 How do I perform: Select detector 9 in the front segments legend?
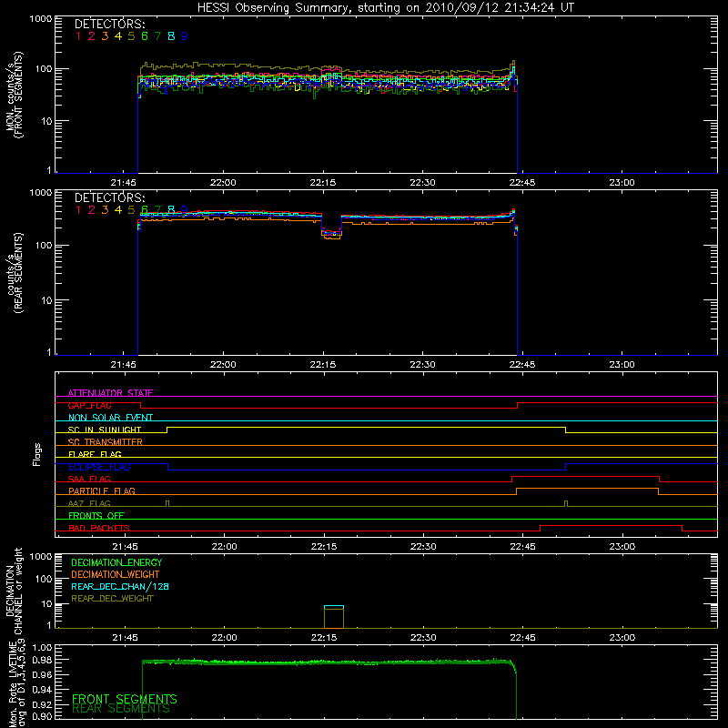pos(185,36)
